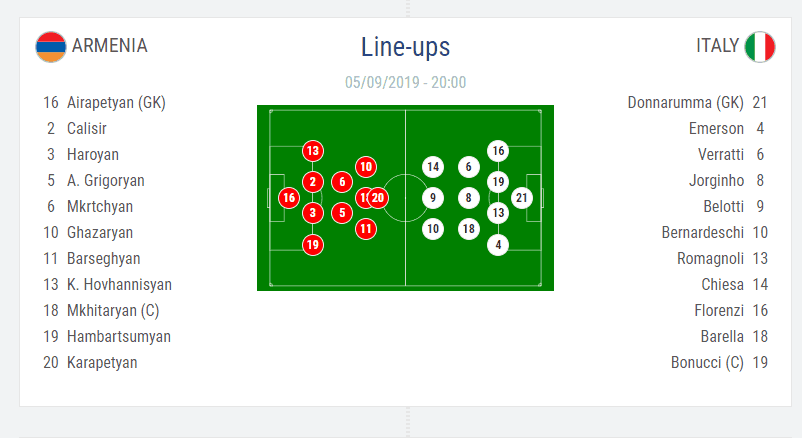Click white player marker 18 on pitch
802x438 pixels.
[469, 229]
